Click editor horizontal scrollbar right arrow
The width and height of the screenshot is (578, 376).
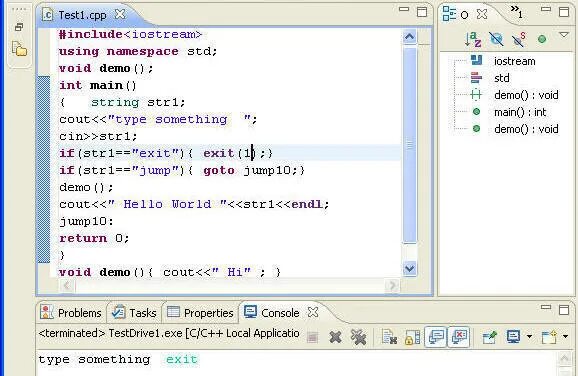point(392,285)
